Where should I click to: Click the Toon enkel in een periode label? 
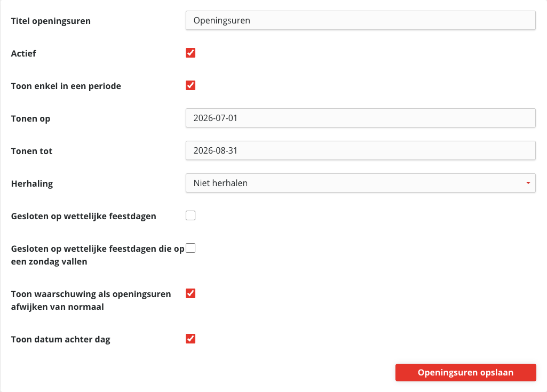66,86
